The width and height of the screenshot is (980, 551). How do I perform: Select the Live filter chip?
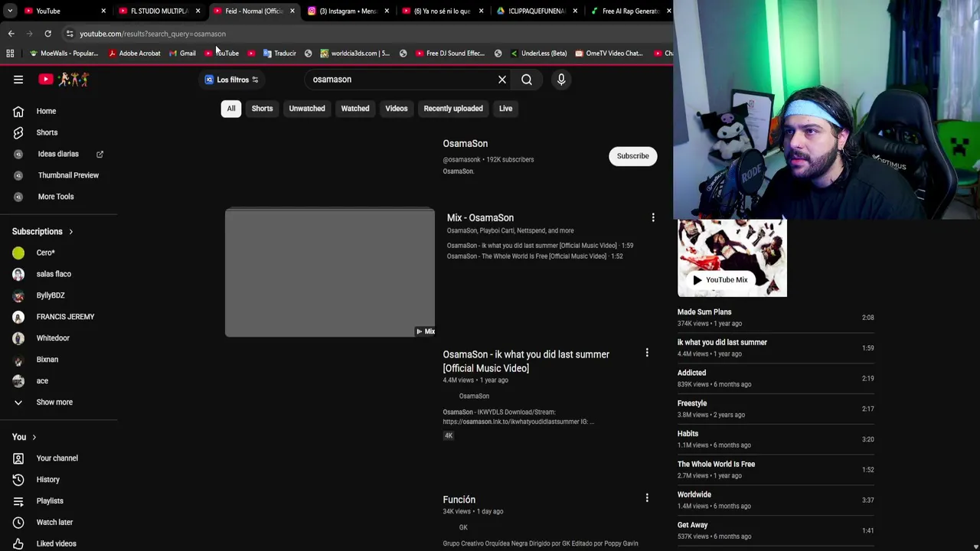click(506, 109)
